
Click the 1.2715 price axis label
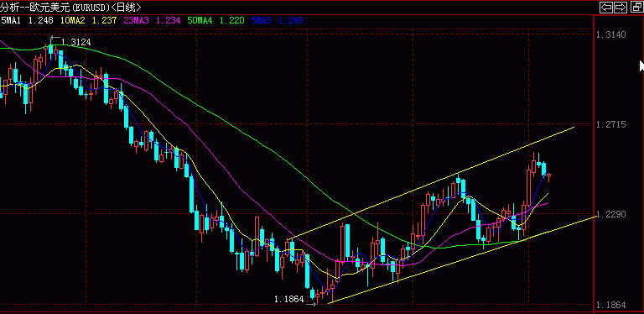(x=611, y=124)
